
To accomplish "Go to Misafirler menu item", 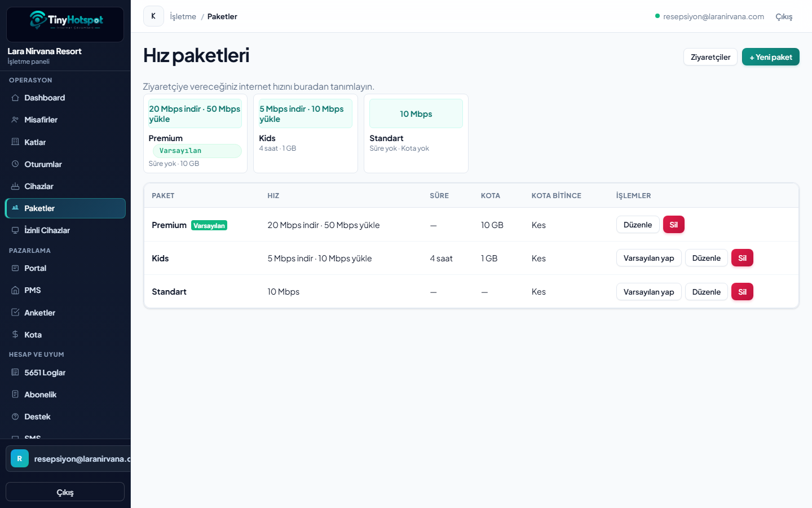I will point(65,120).
